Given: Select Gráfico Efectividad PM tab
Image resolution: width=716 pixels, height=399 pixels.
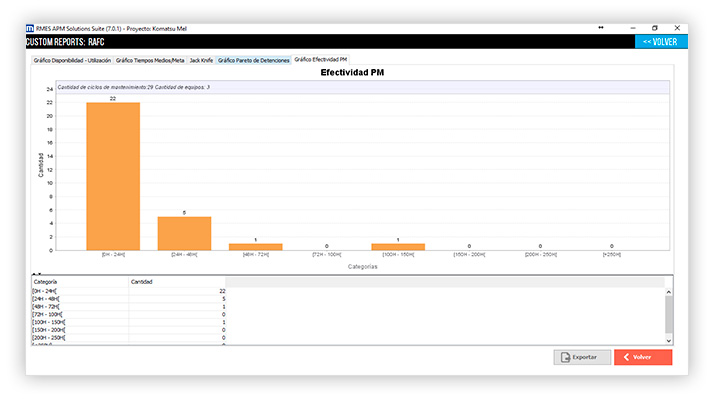Looking at the screenshot, I should tap(321, 59).
